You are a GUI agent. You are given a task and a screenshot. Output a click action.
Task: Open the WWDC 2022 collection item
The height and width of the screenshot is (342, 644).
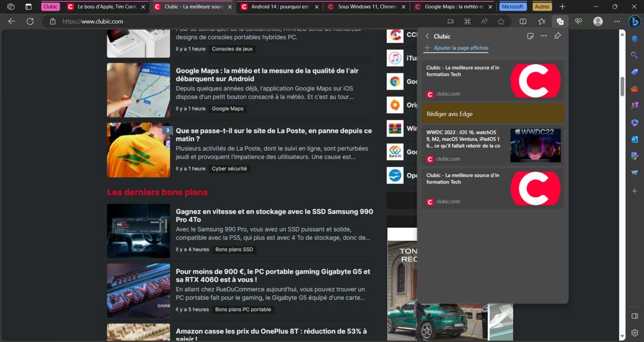coord(493,145)
